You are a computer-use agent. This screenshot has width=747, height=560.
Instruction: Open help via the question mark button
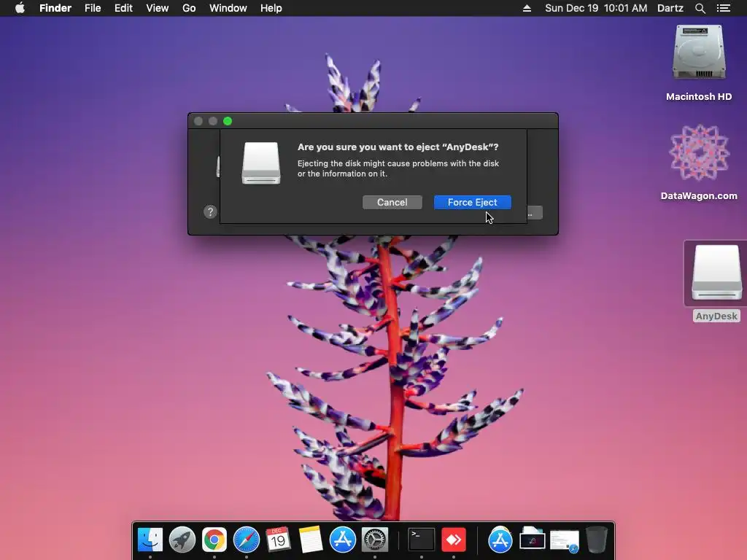210,212
